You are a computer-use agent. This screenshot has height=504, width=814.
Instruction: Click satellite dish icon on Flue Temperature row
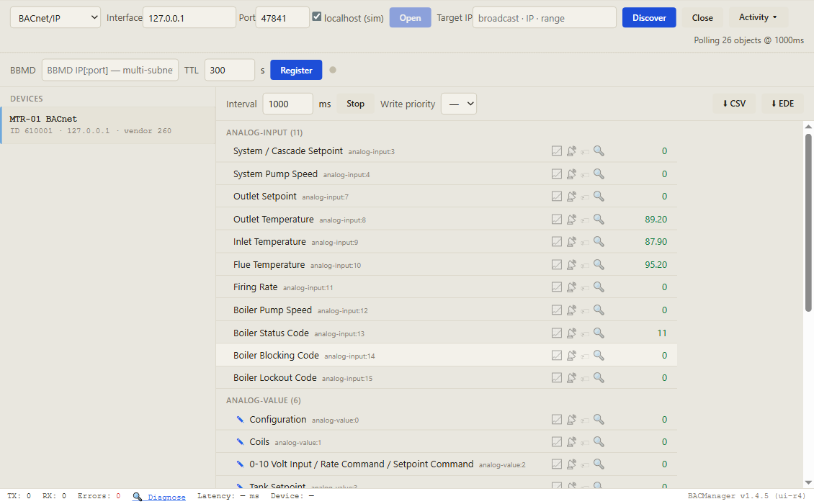(x=571, y=265)
